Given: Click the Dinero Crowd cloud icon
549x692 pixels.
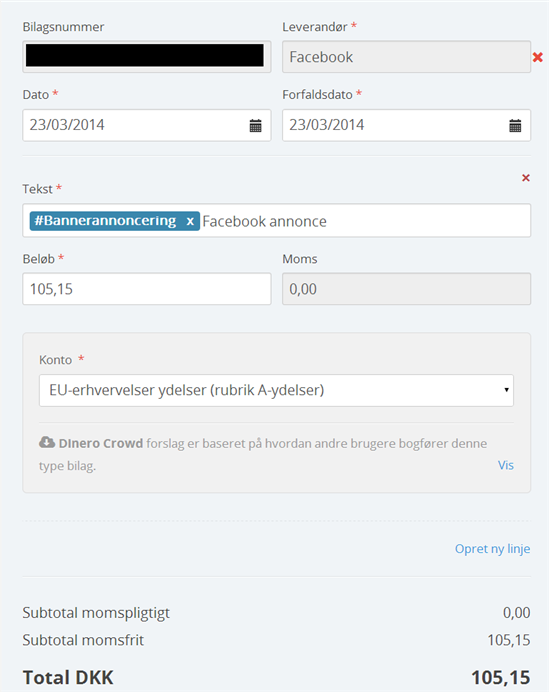Looking at the screenshot, I should [47, 442].
